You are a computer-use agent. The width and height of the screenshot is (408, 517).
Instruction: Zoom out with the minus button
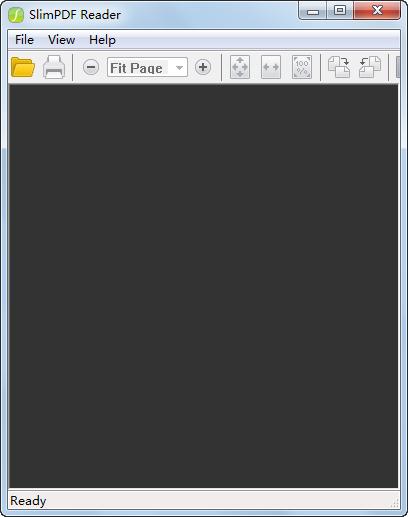click(x=91, y=67)
